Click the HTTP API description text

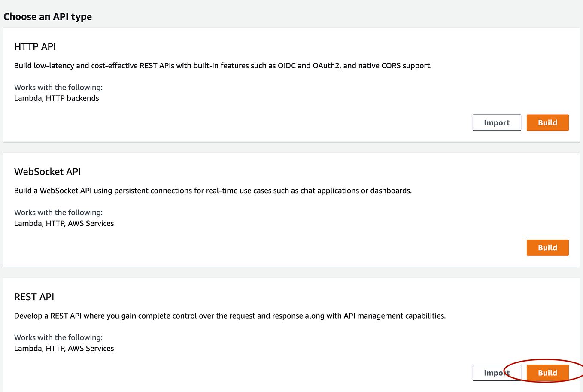click(x=223, y=65)
